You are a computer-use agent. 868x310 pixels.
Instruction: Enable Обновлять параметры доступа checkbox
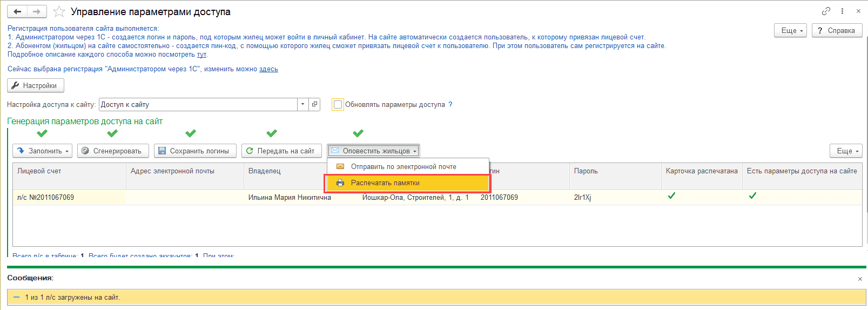(338, 105)
